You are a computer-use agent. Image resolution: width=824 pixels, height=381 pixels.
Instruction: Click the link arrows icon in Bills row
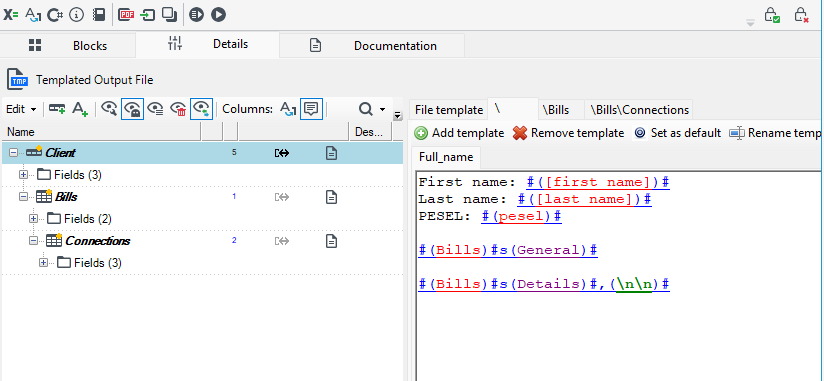[x=282, y=197]
